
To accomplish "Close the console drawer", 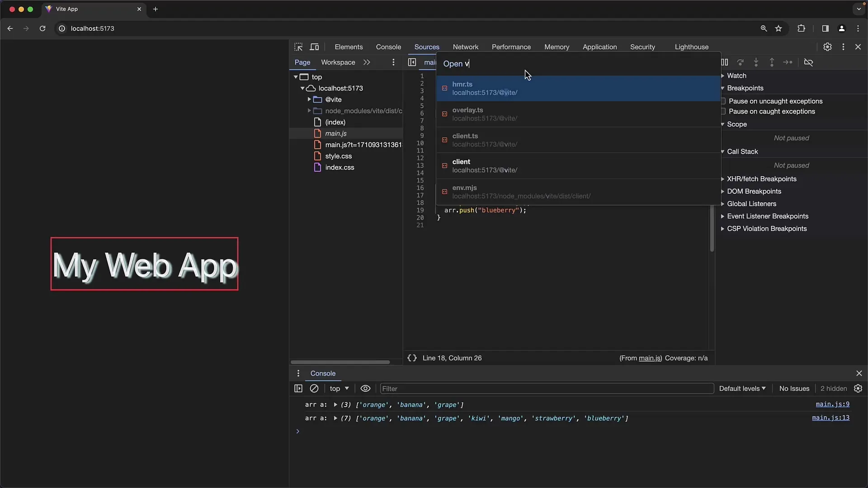I will click(x=859, y=373).
